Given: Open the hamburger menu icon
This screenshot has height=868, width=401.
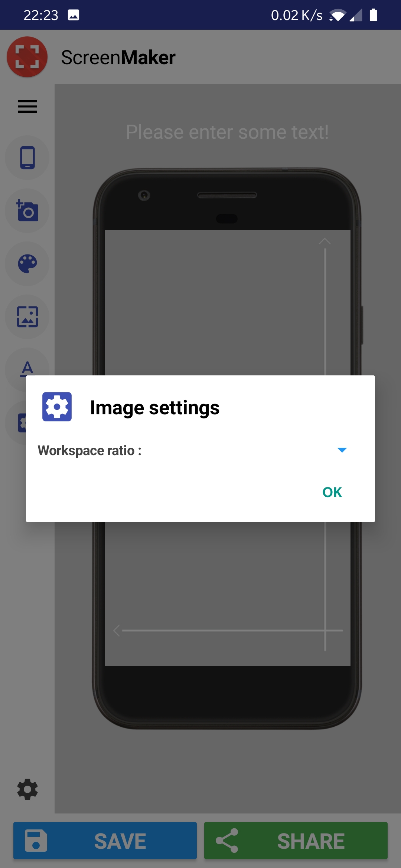Looking at the screenshot, I should tap(27, 106).
